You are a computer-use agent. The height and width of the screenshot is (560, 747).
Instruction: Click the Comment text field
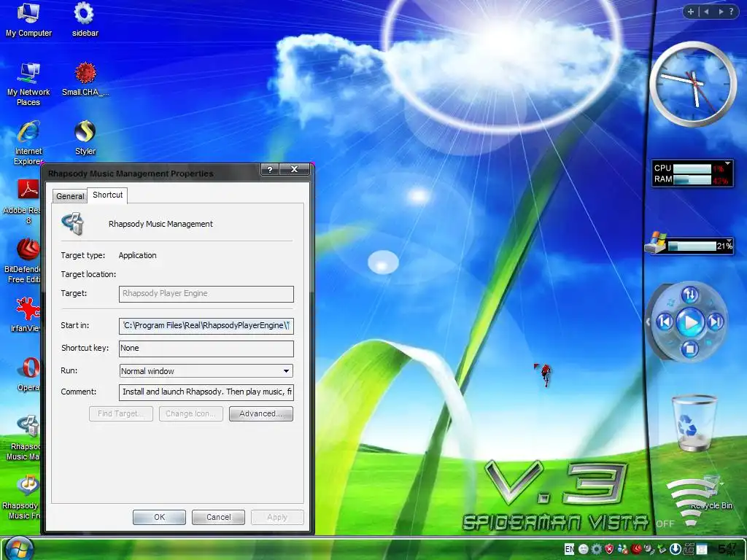206,392
